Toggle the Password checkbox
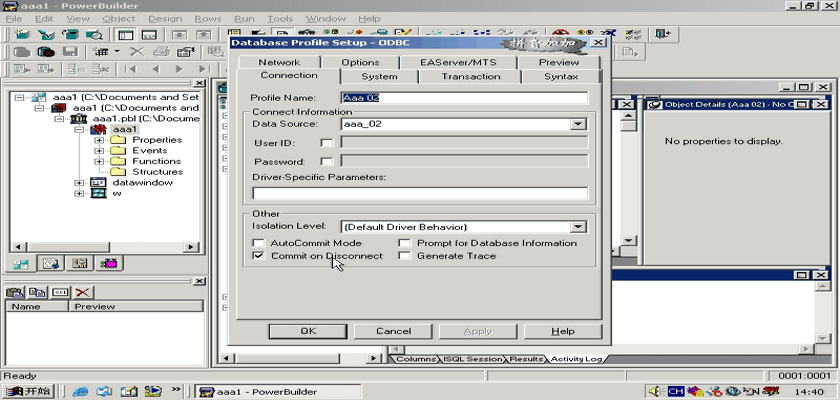The width and height of the screenshot is (840, 400). [326, 162]
